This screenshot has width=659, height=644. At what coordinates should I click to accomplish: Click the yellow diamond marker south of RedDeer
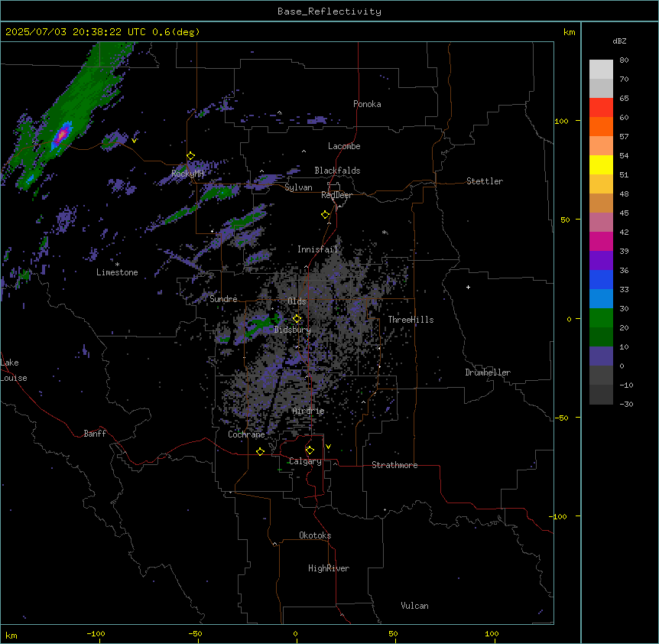pyautogui.click(x=326, y=215)
